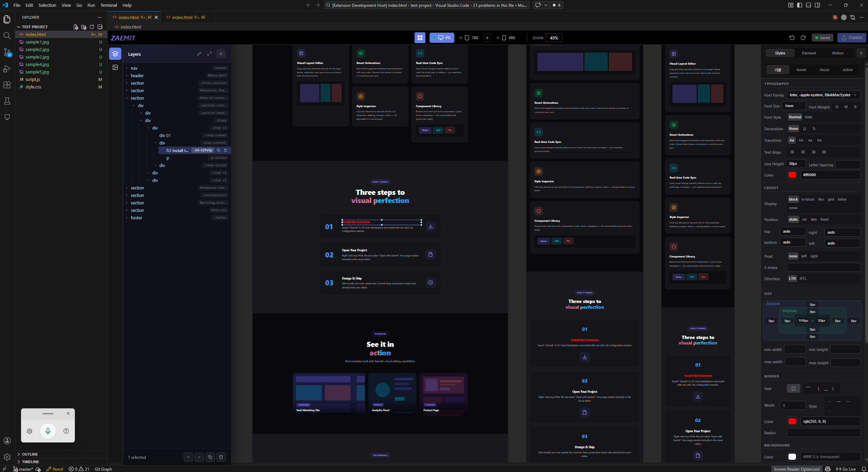This screenshot has width=868, height=472.
Task: Add a new breakpoint with the dashed plus icon
Action: [x=487, y=38]
